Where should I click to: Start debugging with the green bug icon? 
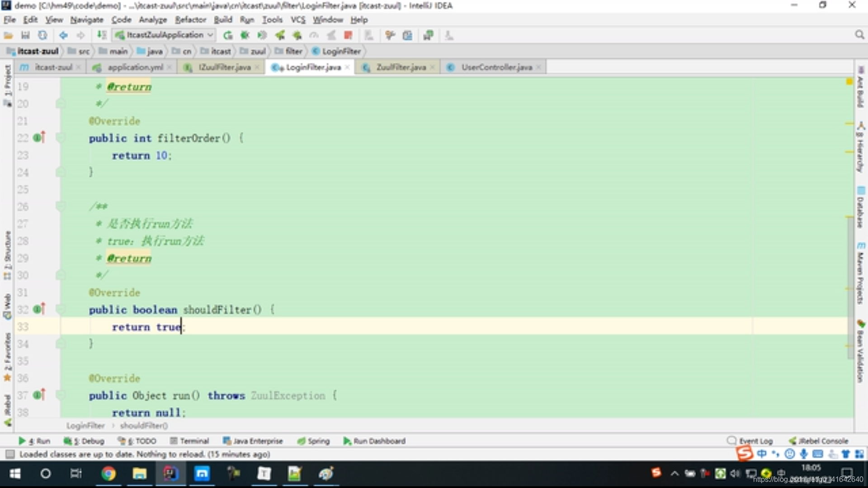(245, 35)
